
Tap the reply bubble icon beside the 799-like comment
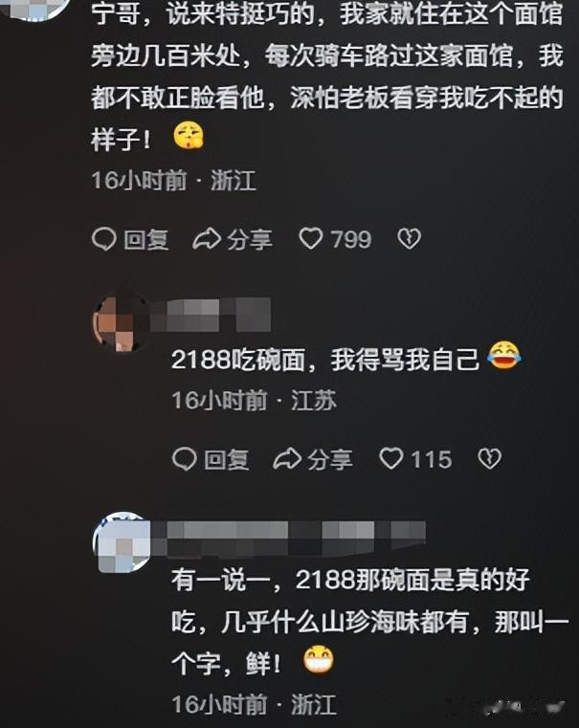click(104, 239)
